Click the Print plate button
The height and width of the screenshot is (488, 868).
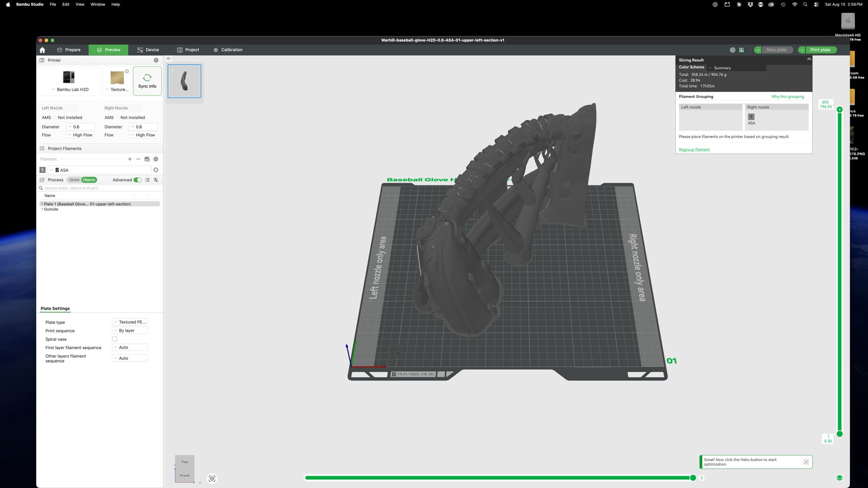click(x=821, y=50)
